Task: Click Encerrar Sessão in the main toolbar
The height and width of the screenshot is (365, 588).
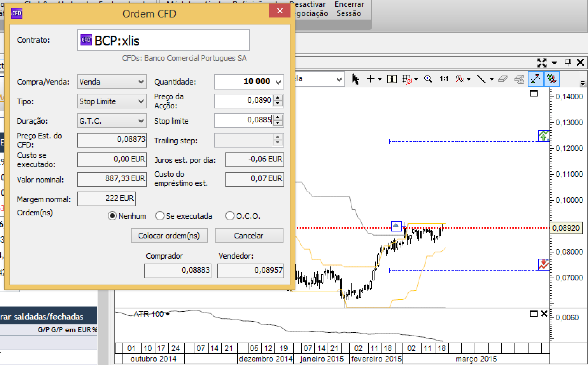Action: pos(349,9)
